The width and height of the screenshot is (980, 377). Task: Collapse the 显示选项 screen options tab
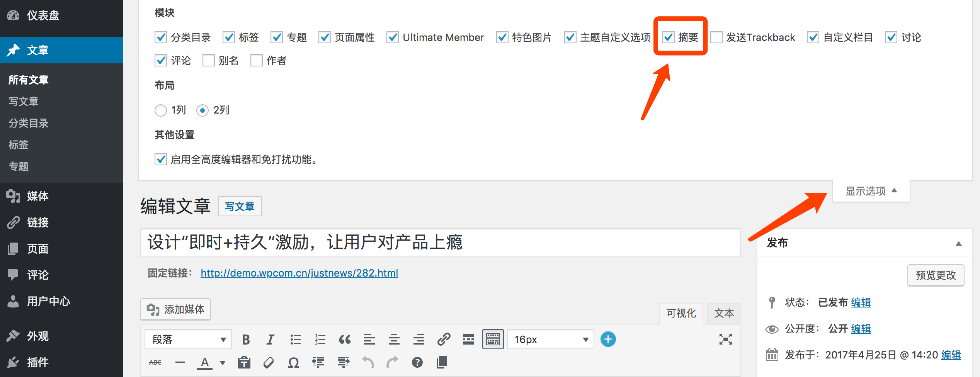tap(871, 191)
